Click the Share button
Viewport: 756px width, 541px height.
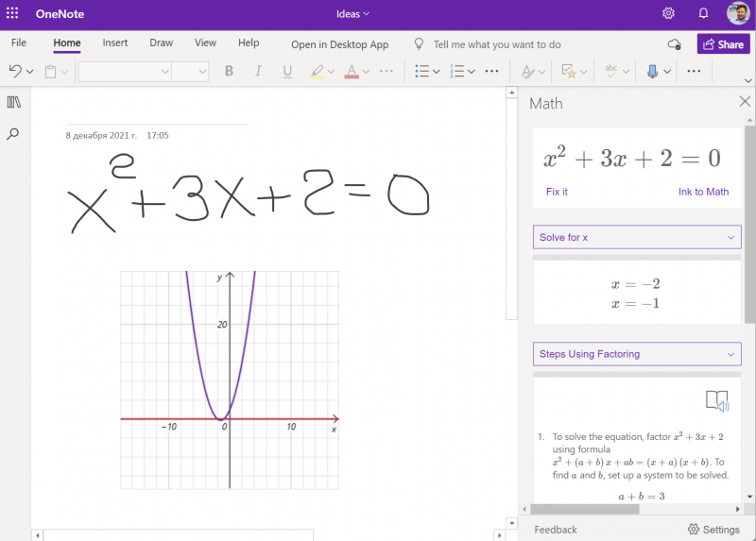(723, 44)
